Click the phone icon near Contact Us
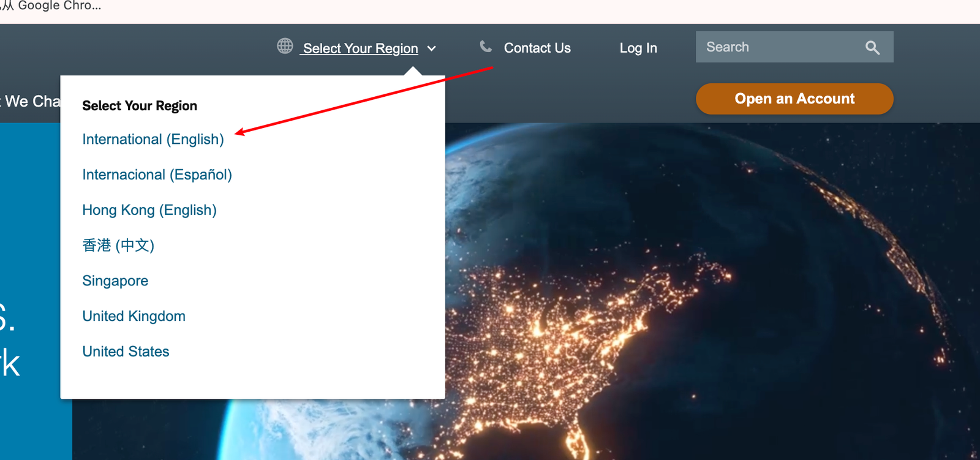Image resolution: width=980 pixels, height=460 pixels. [486, 47]
